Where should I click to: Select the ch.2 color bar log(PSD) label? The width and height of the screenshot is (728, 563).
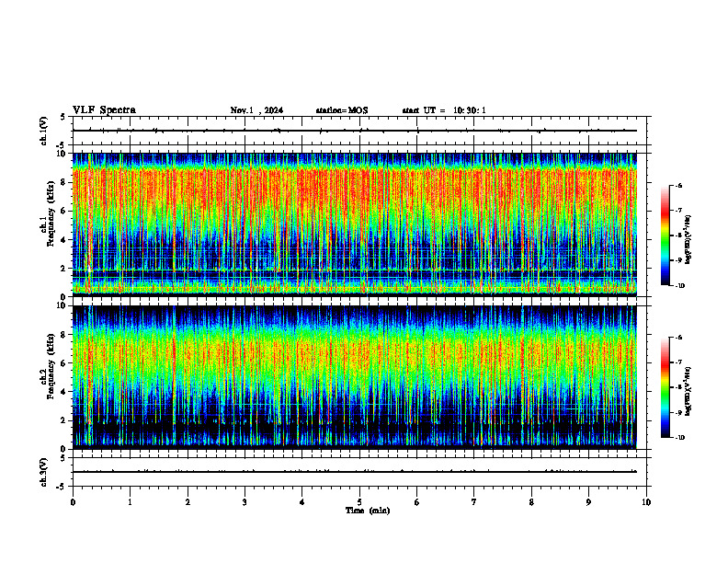[688, 392]
